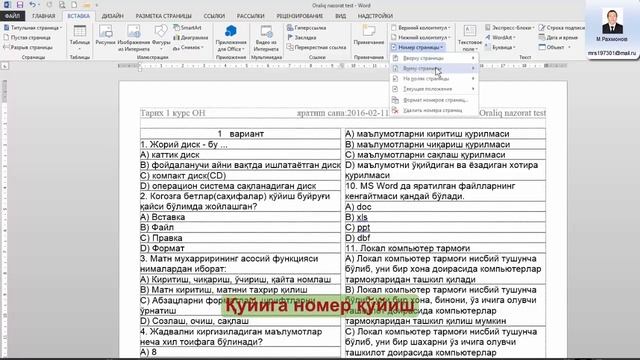
Task: Choose На полях страницы menu item
Action: coord(434,78)
